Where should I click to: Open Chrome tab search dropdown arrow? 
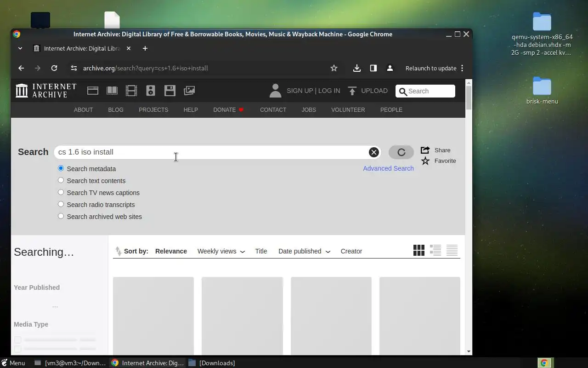pyautogui.click(x=20, y=48)
